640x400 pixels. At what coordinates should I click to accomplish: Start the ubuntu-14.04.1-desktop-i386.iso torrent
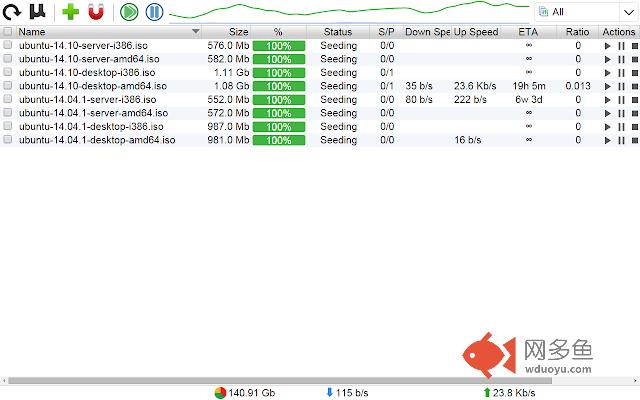coord(608,127)
